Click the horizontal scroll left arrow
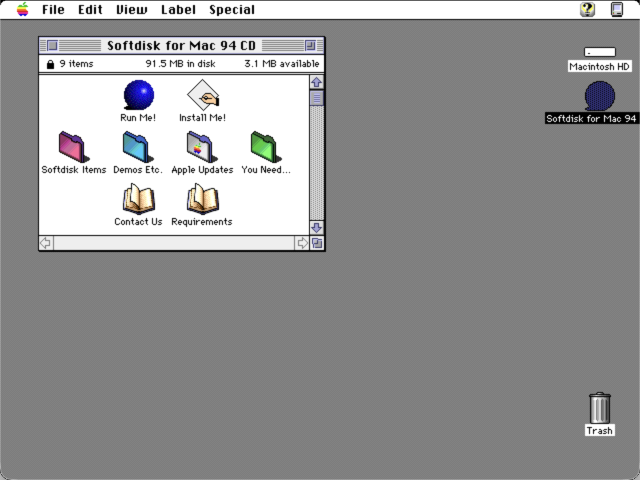This screenshot has height=480, width=640. click(x=46, y=243)
